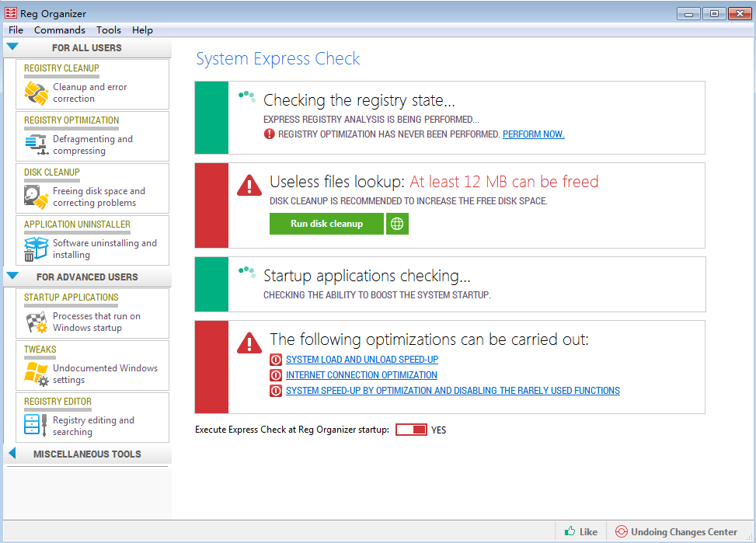Select Startup Applications heading

(x=71, y=297)
